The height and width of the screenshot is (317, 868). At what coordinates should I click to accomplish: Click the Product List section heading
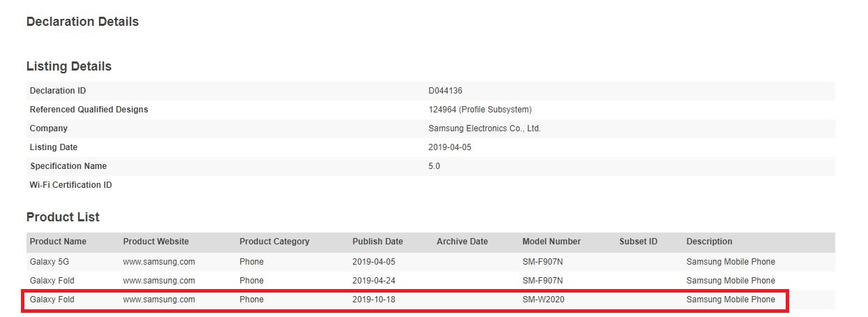63,217
